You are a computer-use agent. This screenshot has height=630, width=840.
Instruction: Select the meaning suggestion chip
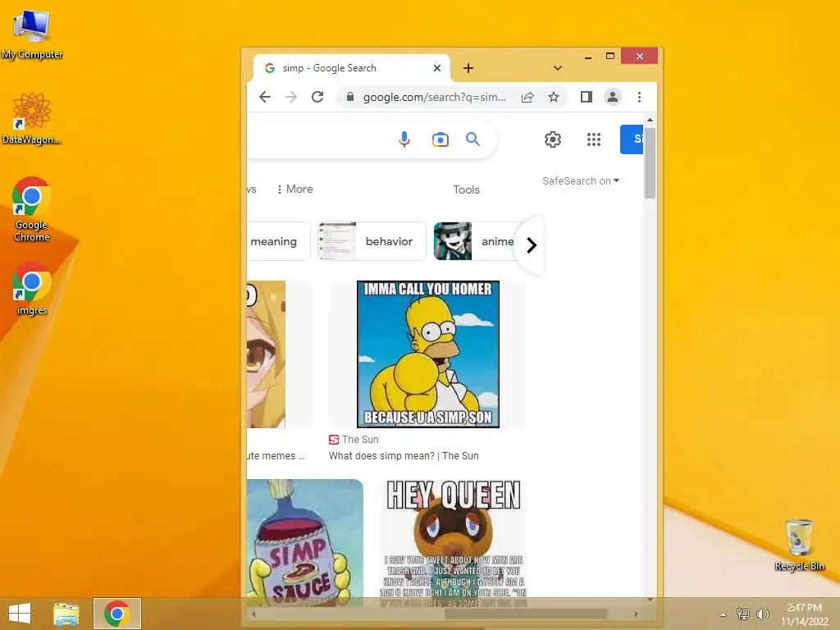[x=278, y=241]
